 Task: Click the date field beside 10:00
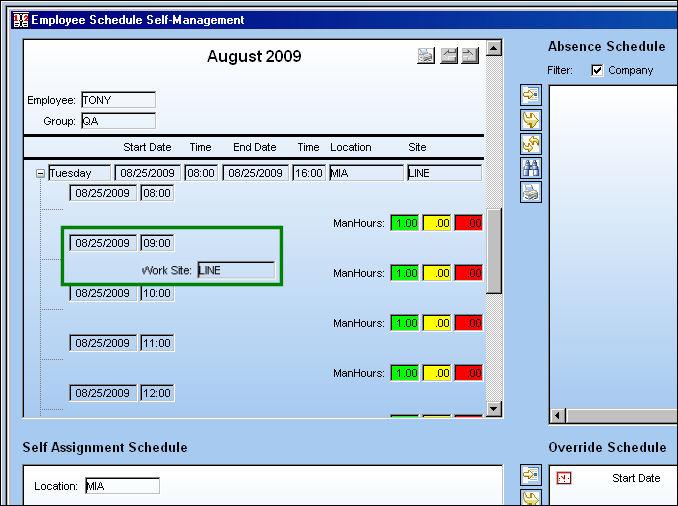click(103, 293)
